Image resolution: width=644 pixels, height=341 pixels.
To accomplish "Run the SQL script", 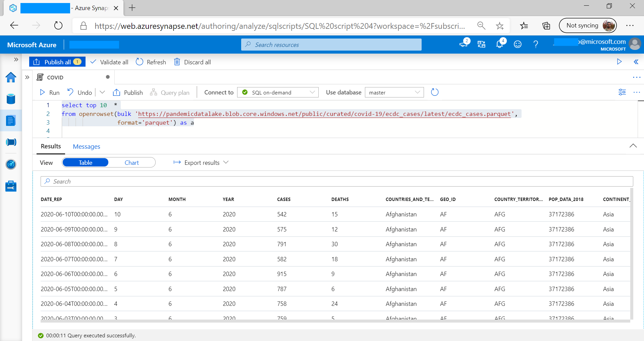I will pyautogui.click(x=50, y=92).
